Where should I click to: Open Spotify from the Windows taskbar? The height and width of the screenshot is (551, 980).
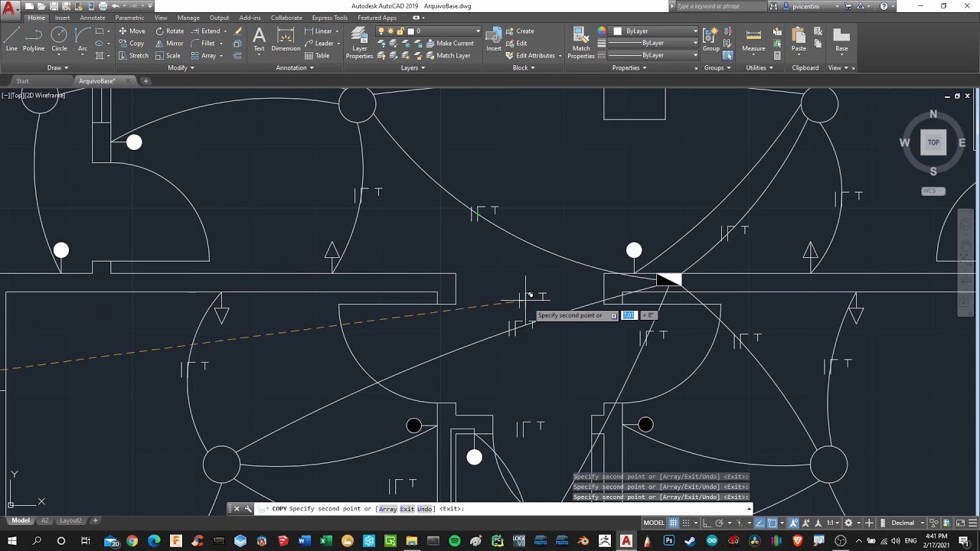coord(455,541)
